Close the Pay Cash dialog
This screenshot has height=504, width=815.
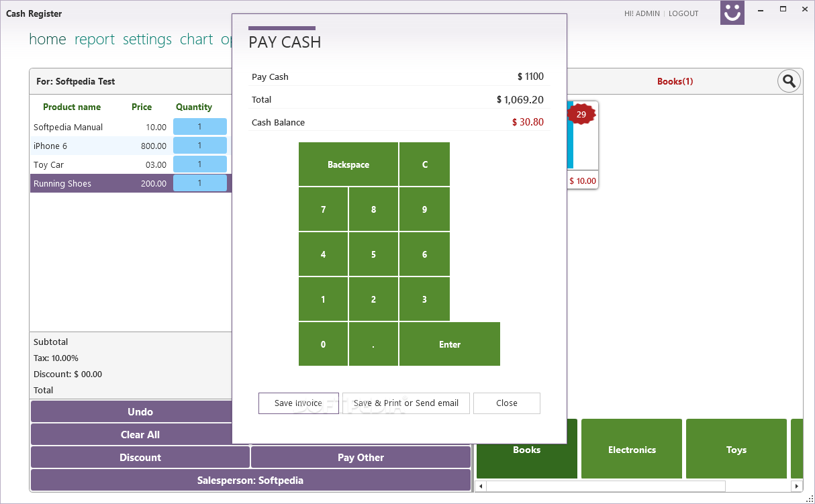point(506,403)
